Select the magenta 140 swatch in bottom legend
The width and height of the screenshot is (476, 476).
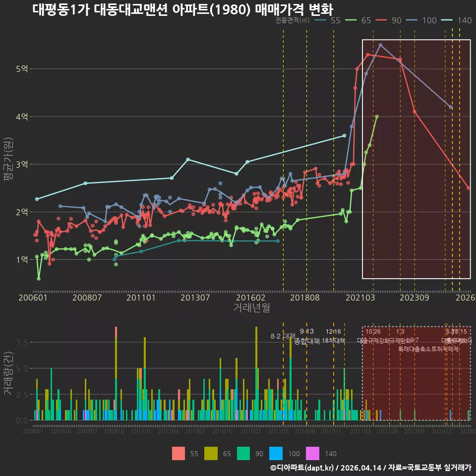tap(313, 454)
